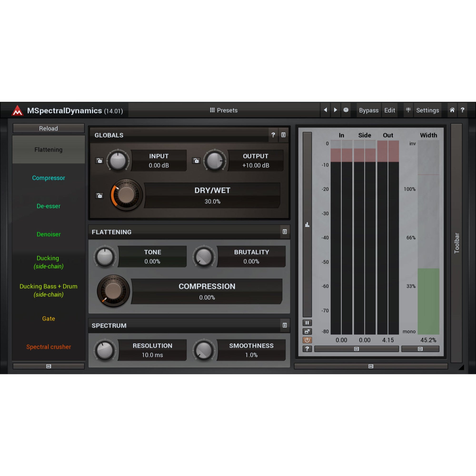Collapse the Flattening panel
This screenshot has width=476, height=476.
(285, 232)
